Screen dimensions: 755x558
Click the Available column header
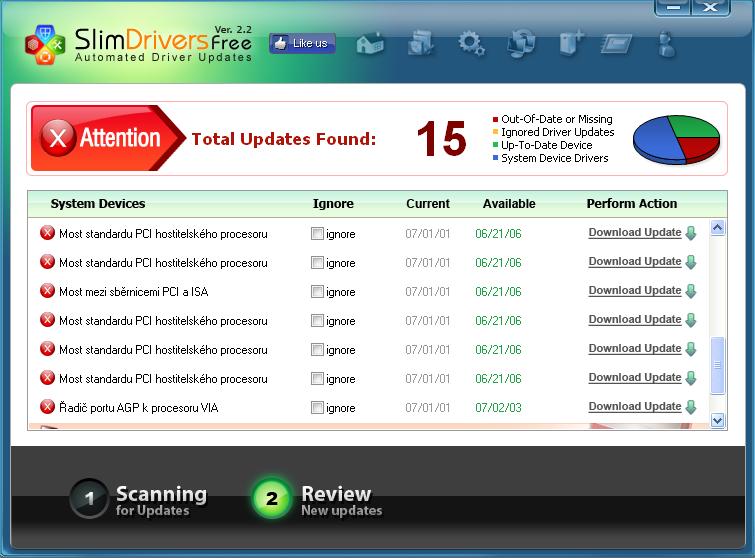point(509,204)
